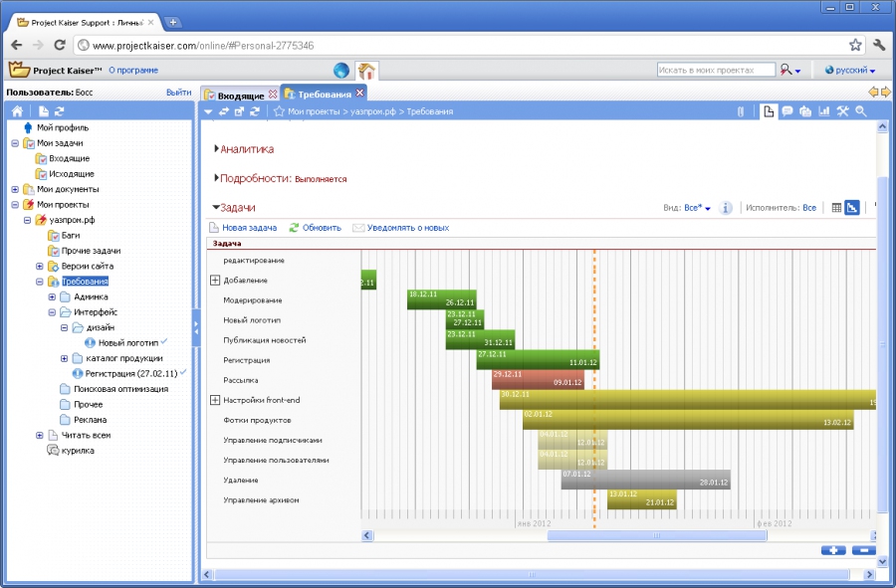The image size is (896, 588).
Task: Open the comments speech bubble icon
Action: point(786,111)
